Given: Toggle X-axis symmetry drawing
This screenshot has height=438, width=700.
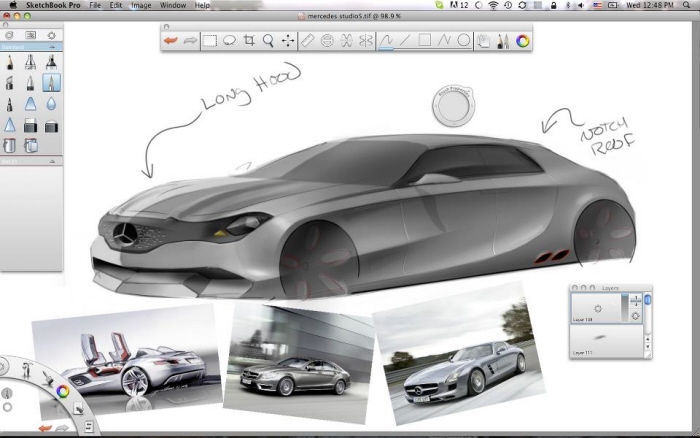Looking at the screenshot, I should 346,41.
